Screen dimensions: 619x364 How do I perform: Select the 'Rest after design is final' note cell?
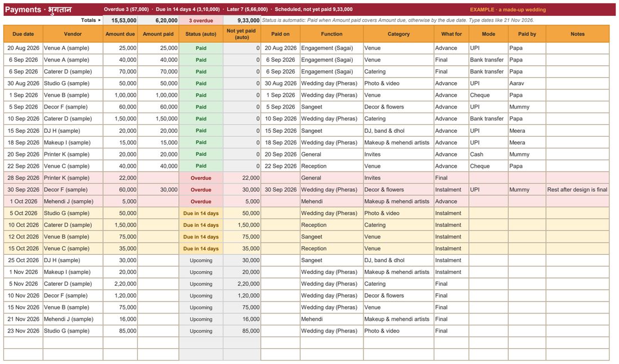577,190
